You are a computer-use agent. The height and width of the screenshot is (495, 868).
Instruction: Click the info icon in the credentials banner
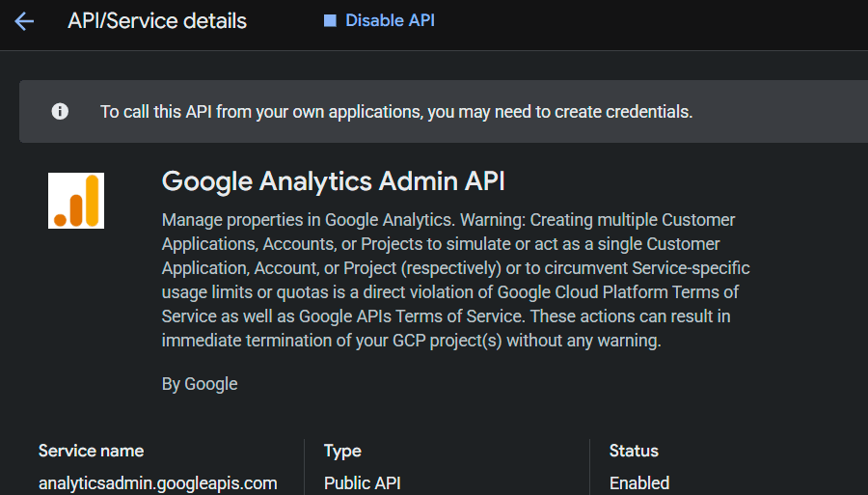[60, 111]
